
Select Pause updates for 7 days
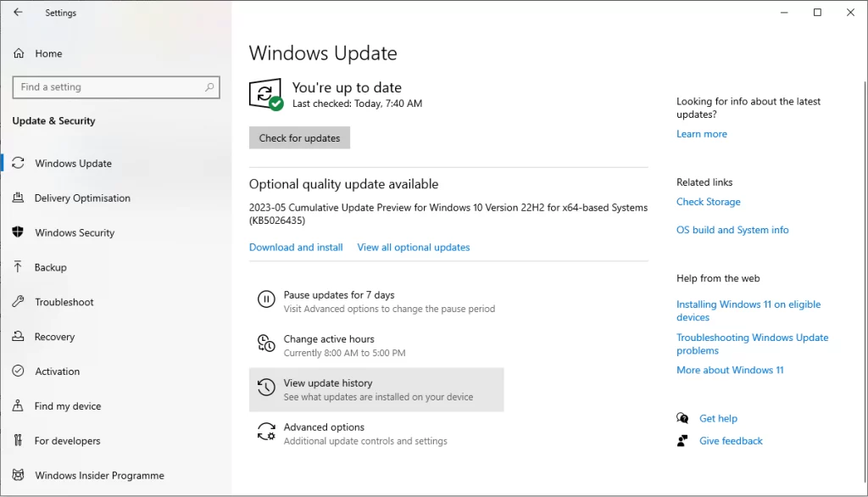[x=376, y=301]
